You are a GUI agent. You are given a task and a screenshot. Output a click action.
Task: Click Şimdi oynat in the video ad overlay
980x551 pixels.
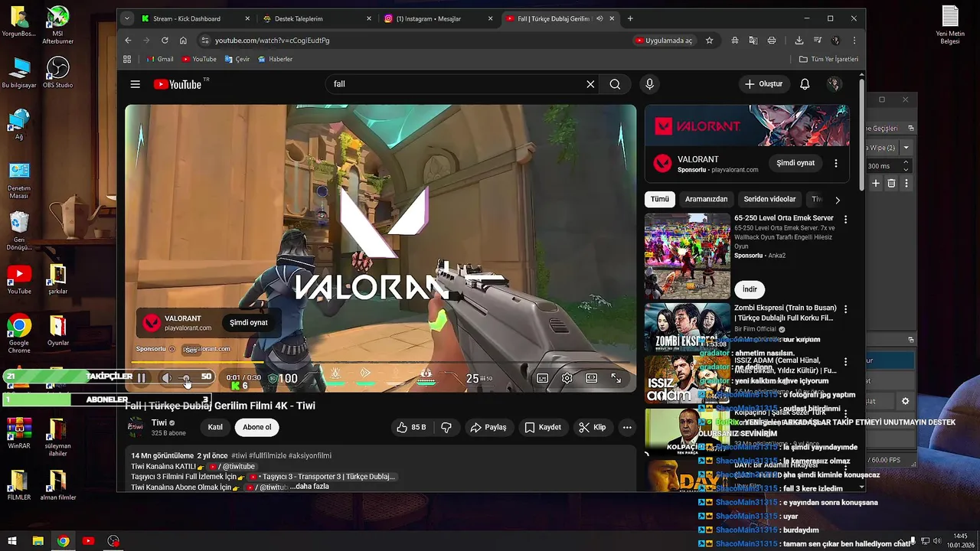click(249, 323)
